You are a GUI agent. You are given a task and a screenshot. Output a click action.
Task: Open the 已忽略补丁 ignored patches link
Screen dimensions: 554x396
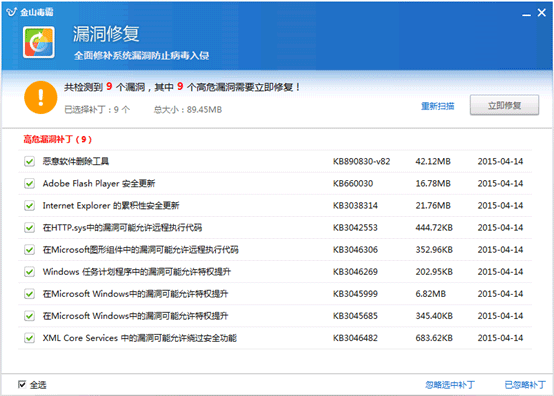[525, 385]
